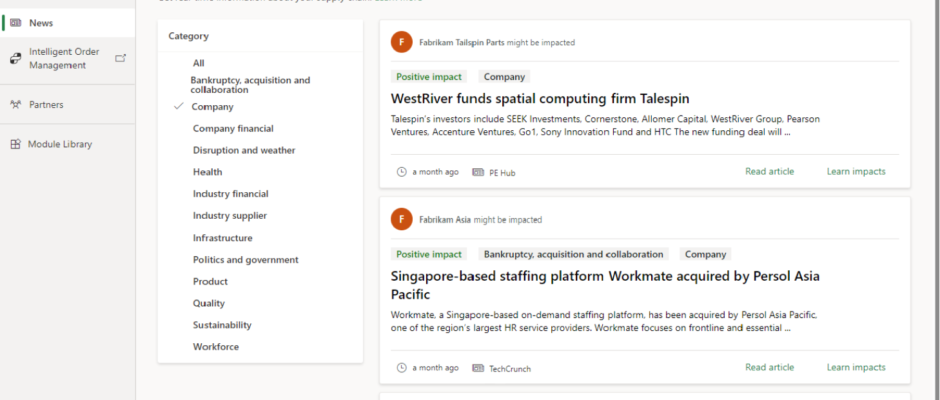Select the Sustainability category
This screenshot has width=940, height=400.
pyautogui.click(x=222, y=325)
